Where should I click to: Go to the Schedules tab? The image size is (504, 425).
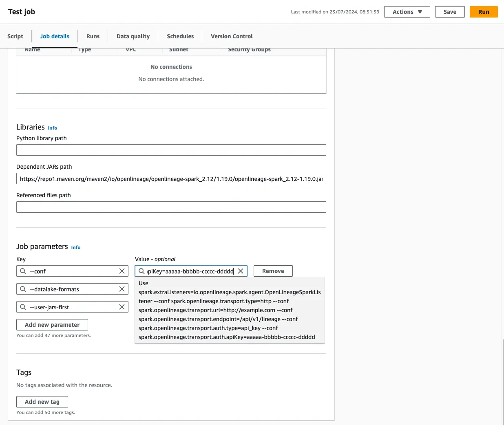click(180, 36)
